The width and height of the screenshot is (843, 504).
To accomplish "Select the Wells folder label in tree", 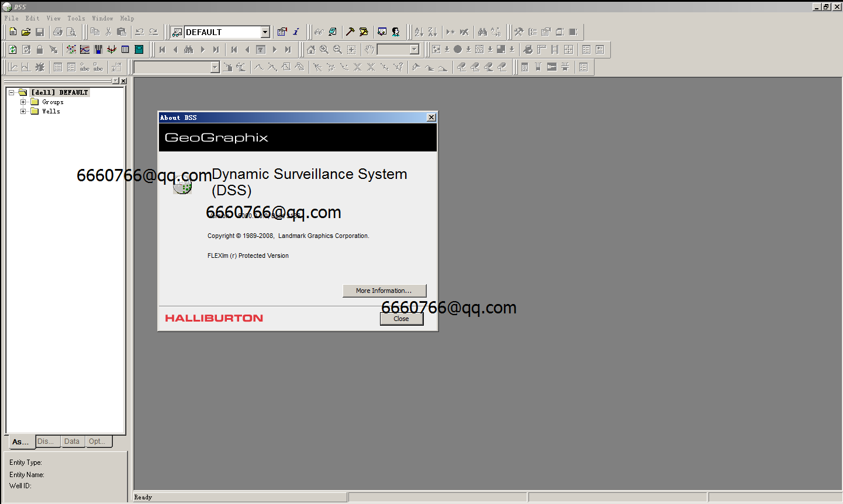I will [51, 111].
